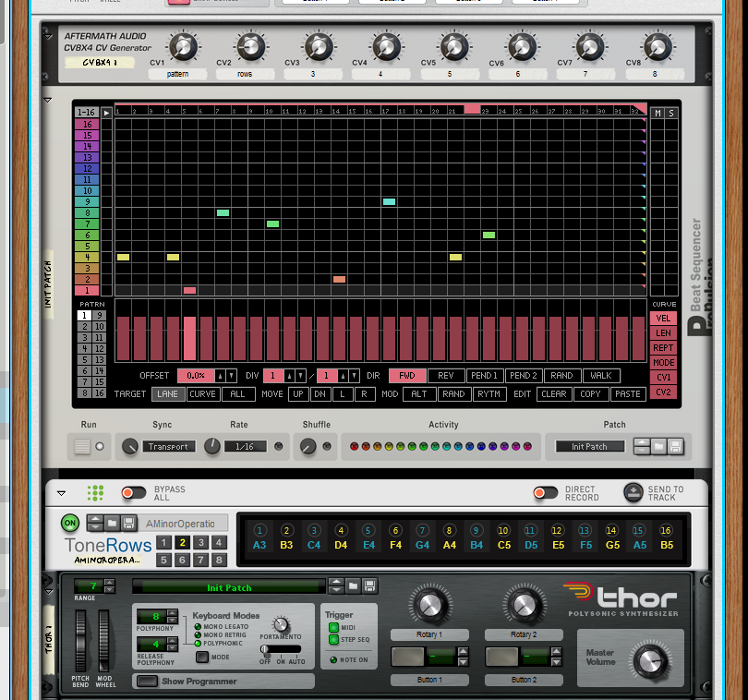Screen dimensions: 748x700
Task: Click the Thor Range value stepper
Action: pyautogui.click(x=110, y=585)
